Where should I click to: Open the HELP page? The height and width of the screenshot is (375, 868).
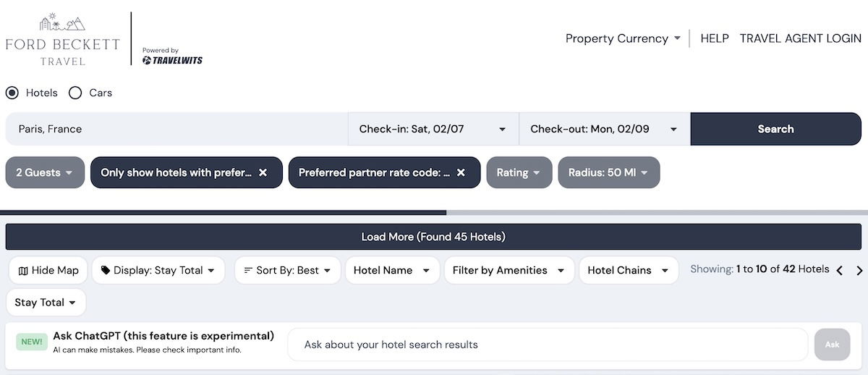(715, 38)
